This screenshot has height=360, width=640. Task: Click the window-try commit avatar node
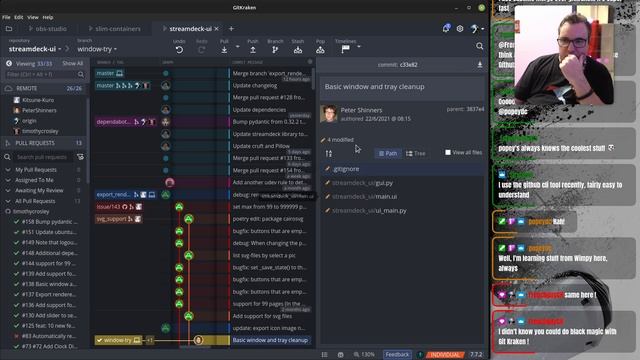[x=198, y=340]
